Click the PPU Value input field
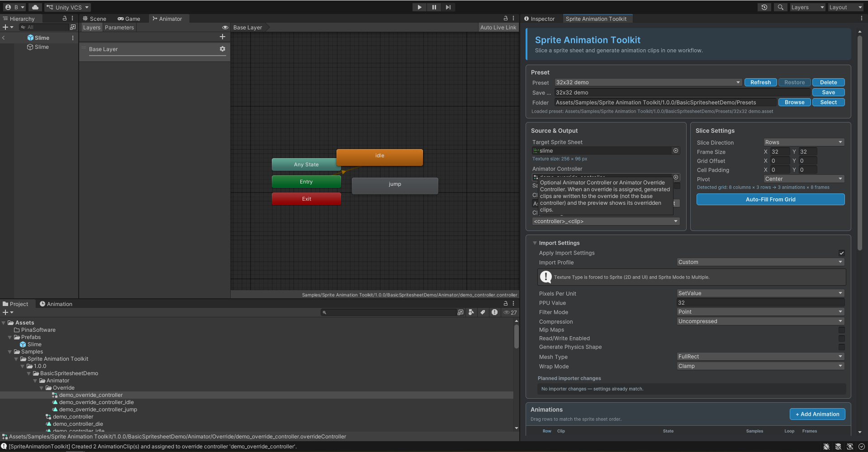 [x=760, y=303]
